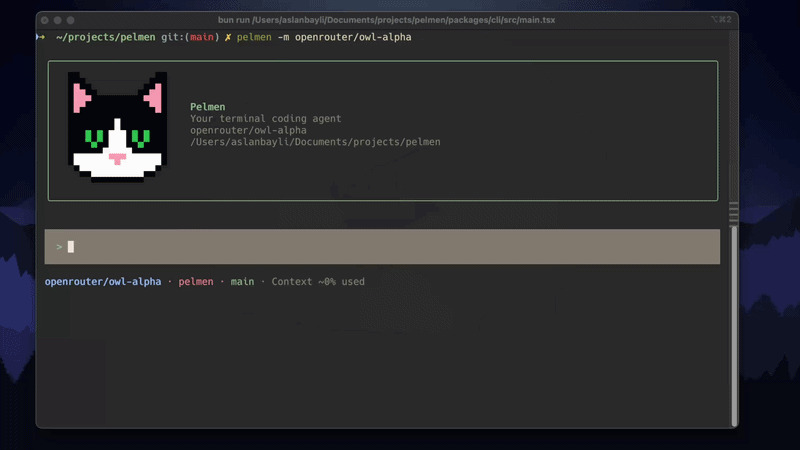Image resolution: width=800 pixels, height=450 pixels.
Task: Minimize the terminal window
Action: [58, 20]
